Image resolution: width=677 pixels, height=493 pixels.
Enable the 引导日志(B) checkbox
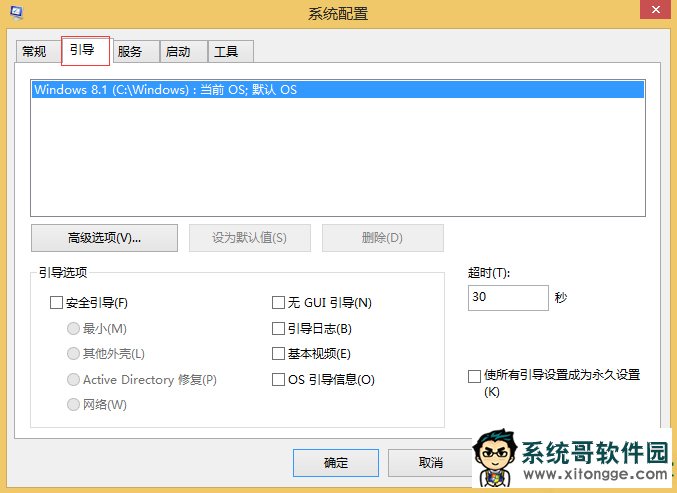[x=278, y=329]
